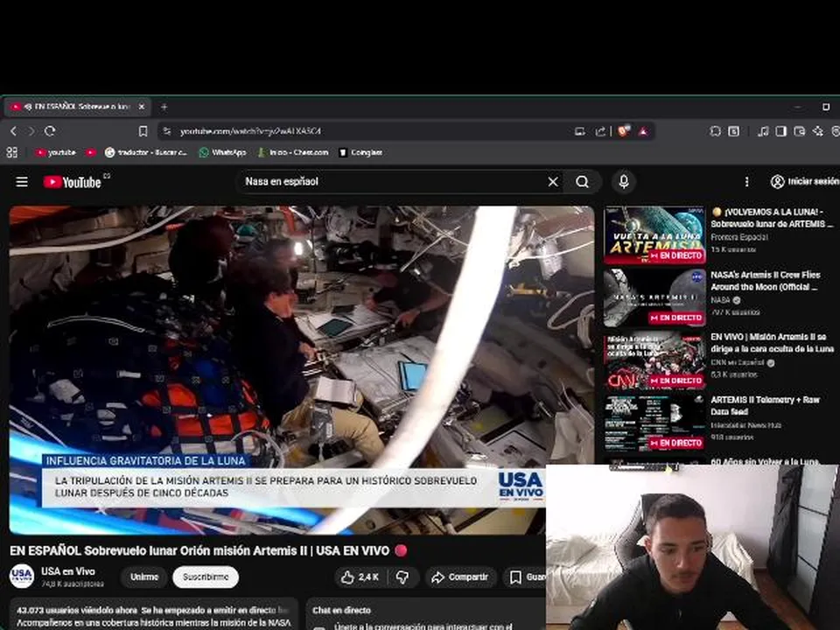Screen dimensions: 840x630
Task: Like the video with 2,4 K
Action: pyautogui.click(x=360, y=577)
